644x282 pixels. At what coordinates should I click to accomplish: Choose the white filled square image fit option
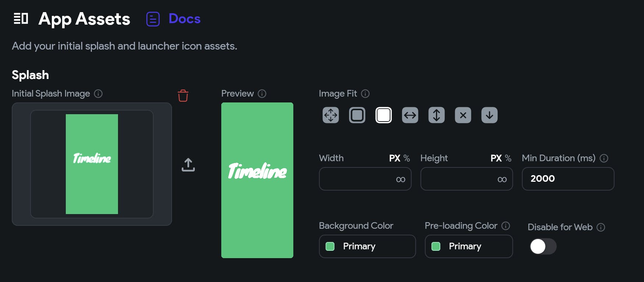tap(383, 115)
